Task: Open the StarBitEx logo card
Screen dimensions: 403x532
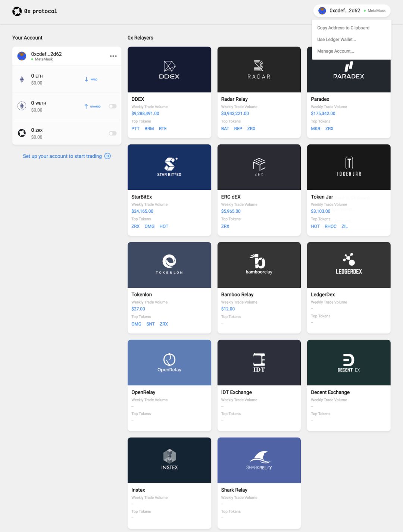Action: pos(169,167)
